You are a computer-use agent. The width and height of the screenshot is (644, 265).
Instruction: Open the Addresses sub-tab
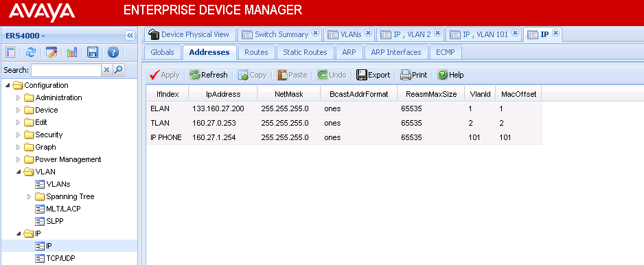(x=209, y=53)
